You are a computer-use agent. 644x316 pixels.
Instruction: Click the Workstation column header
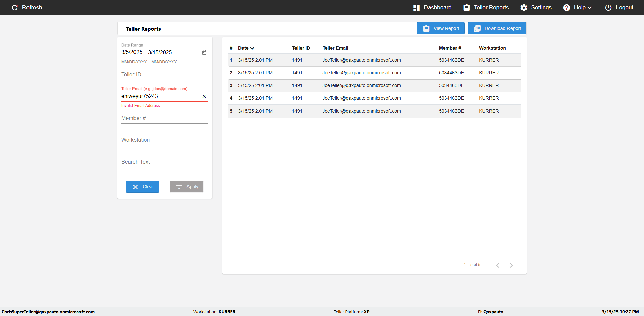[492, 48]
